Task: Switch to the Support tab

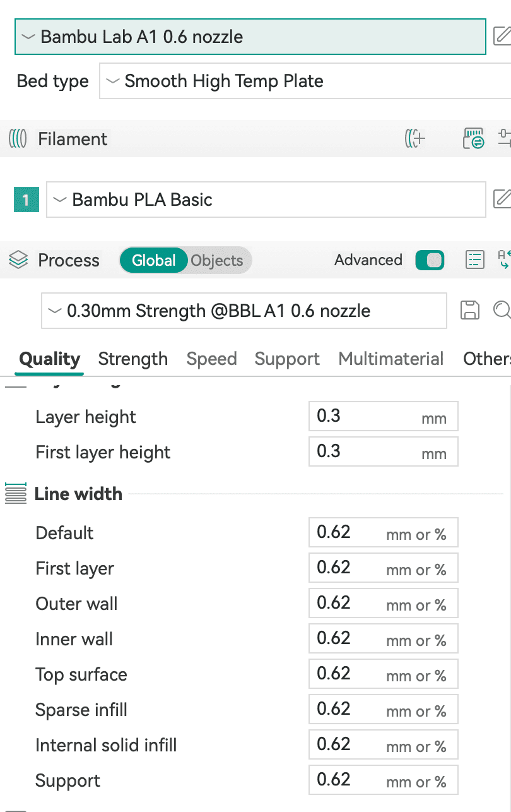Action: 287,359
